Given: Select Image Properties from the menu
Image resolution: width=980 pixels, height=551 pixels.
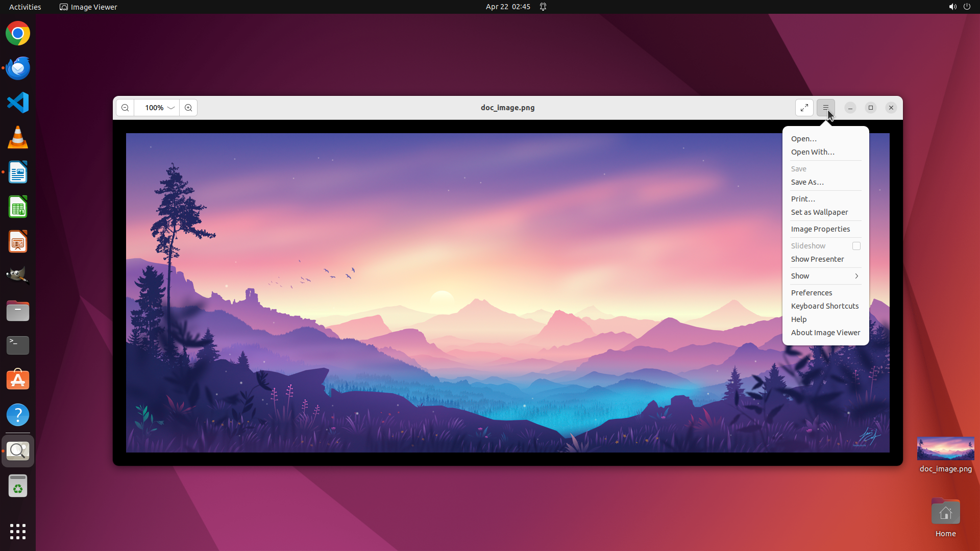Looking at the screenshot, I should pyautogui.click(x=820, y=229).
